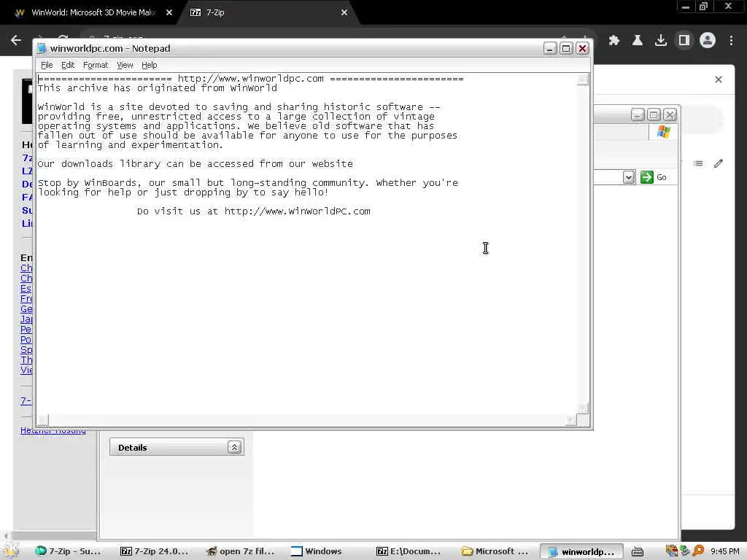Open the Format menu in Notepad
747x560 pixels.
tap(96, 65)
